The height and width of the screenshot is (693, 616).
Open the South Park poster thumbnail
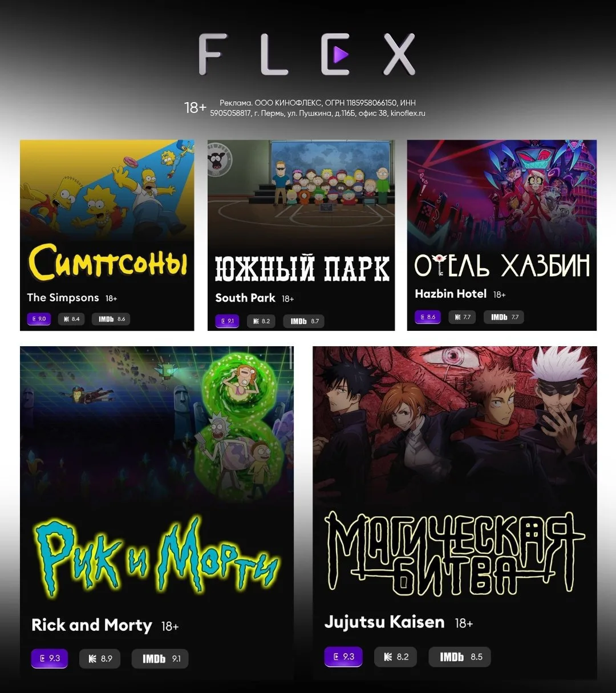pyautogui.click(x=301, y=235)
